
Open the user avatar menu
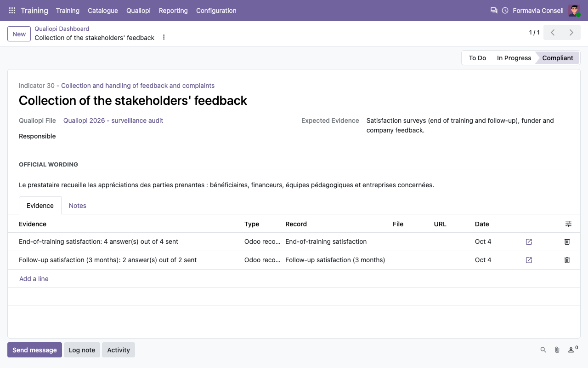pos(574,11)
